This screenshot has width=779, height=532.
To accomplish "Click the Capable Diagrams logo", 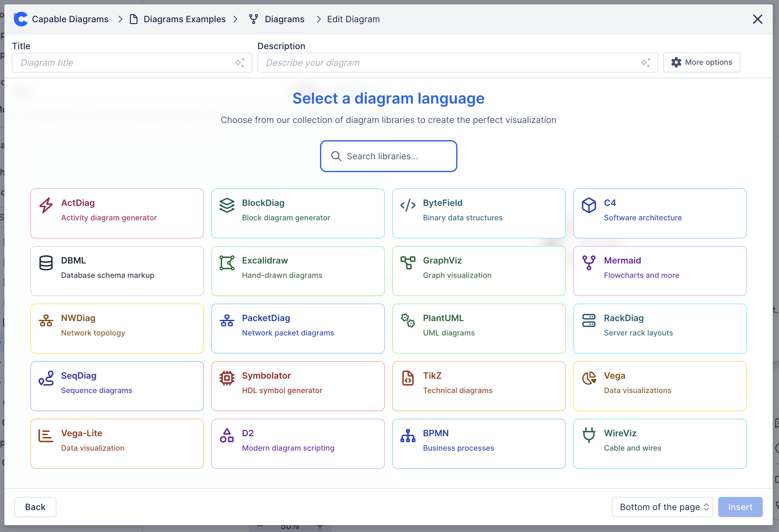I will coord(21,19).
